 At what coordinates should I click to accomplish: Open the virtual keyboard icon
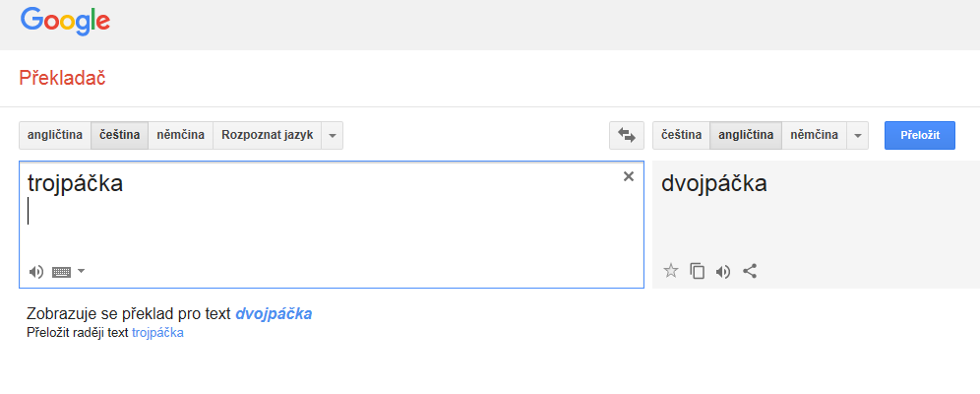[61, 272]
